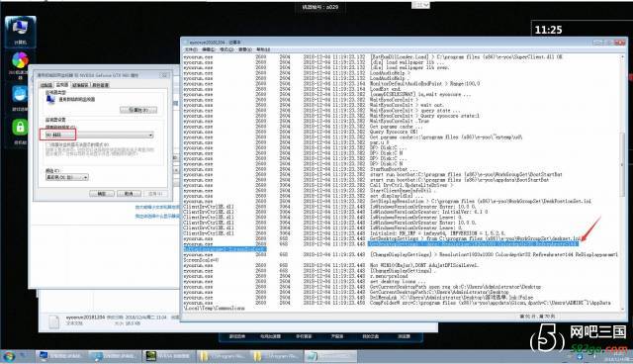
Task: Switch to the first folder taskbar button
Action: [222, 356]
